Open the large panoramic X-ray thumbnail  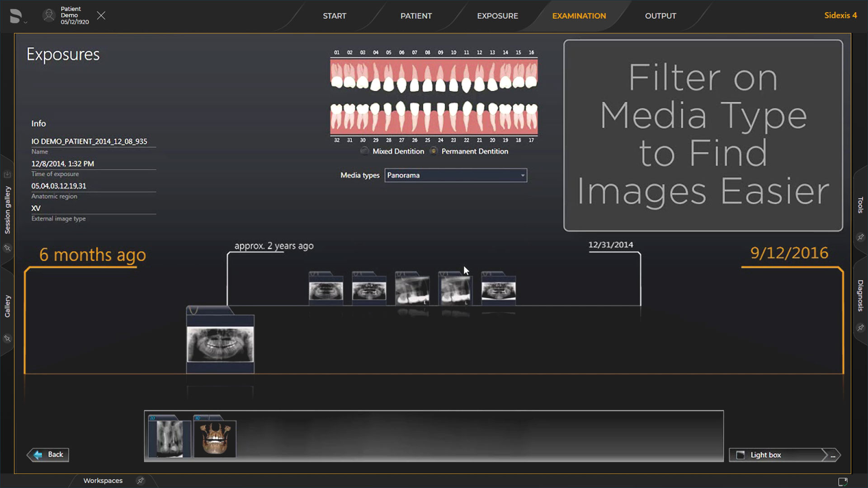[x=220, y=344]
